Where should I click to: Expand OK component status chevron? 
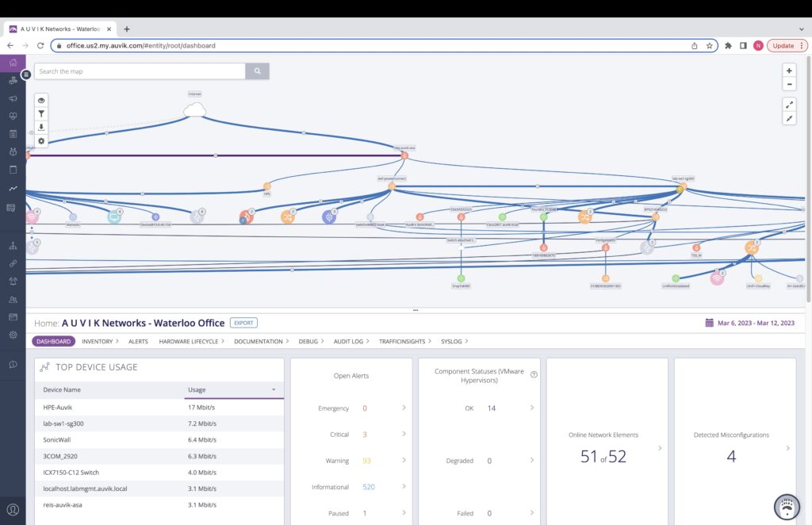click(x=532, y=408)
